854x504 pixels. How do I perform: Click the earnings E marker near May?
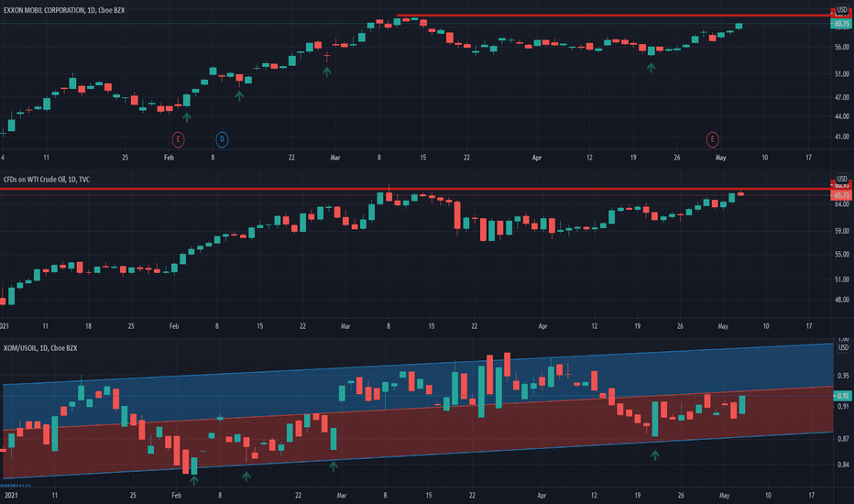click(712, 139)
